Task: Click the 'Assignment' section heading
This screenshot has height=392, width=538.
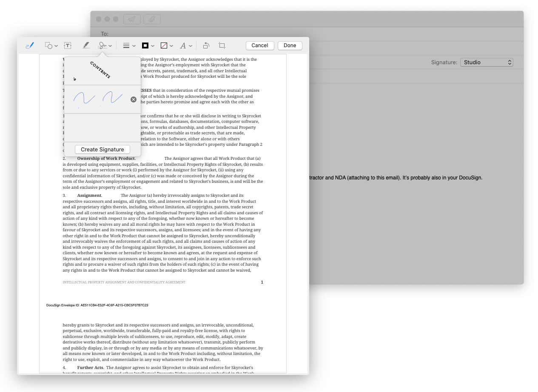Action: pos(89,196)
